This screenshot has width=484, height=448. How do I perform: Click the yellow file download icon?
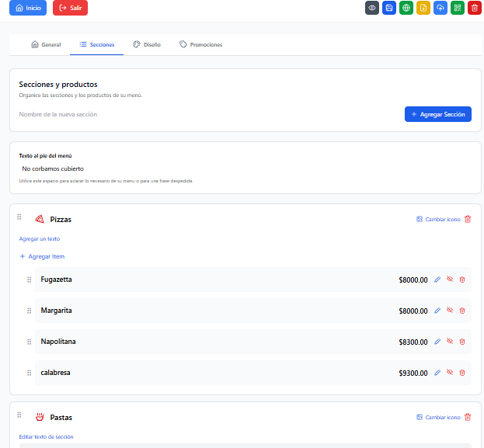coord(423,8)
